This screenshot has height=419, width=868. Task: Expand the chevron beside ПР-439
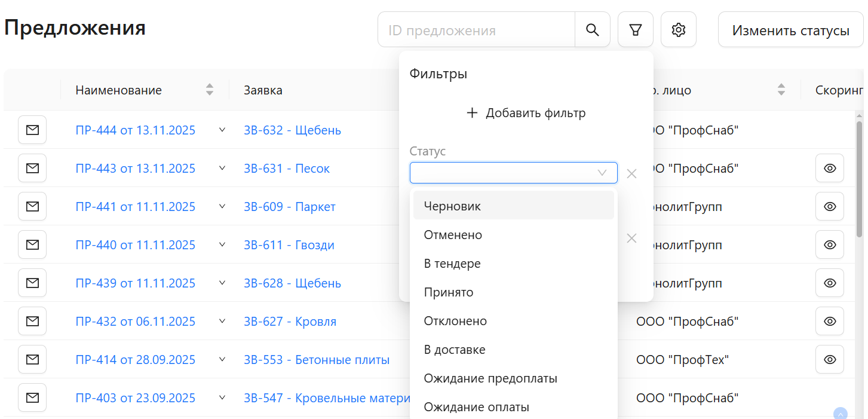pyautogui.click(x=222, y=283)
